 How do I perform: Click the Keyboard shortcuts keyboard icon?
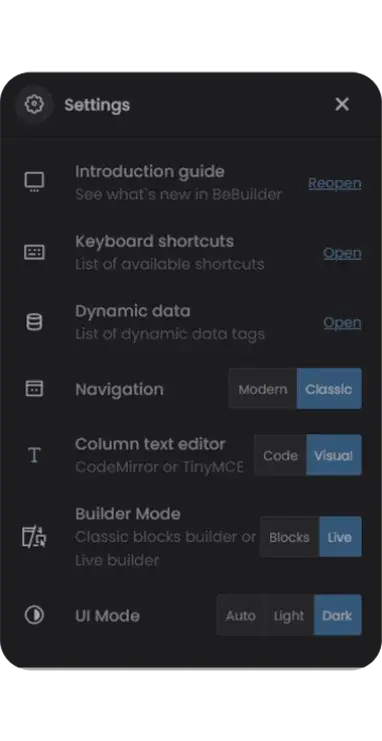[34, 252]
